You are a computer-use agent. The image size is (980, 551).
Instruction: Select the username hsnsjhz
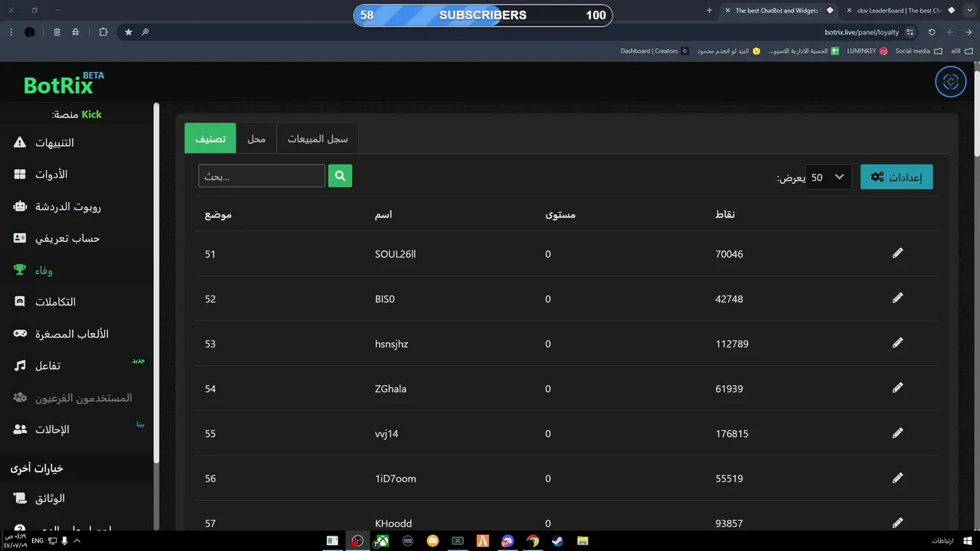[x=391, y=344]
